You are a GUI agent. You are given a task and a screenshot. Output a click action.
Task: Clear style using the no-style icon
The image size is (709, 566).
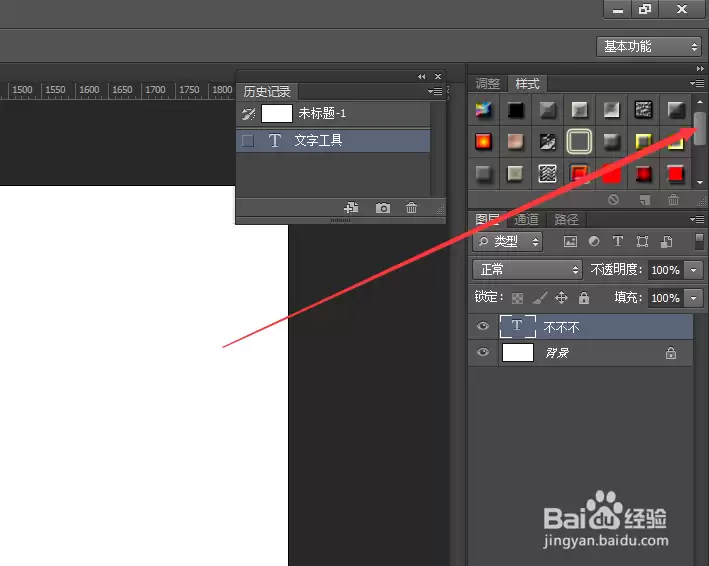[x=613, y=199]
